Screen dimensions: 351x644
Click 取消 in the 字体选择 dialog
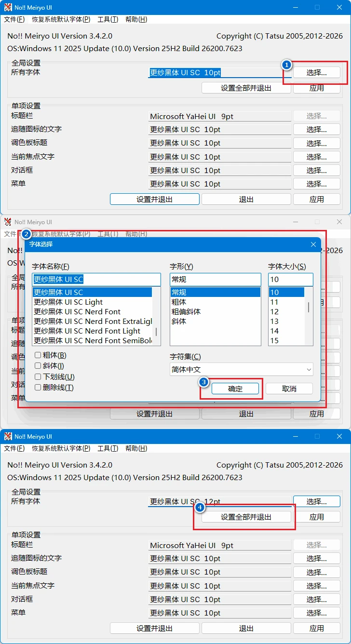tap(289, 389)
